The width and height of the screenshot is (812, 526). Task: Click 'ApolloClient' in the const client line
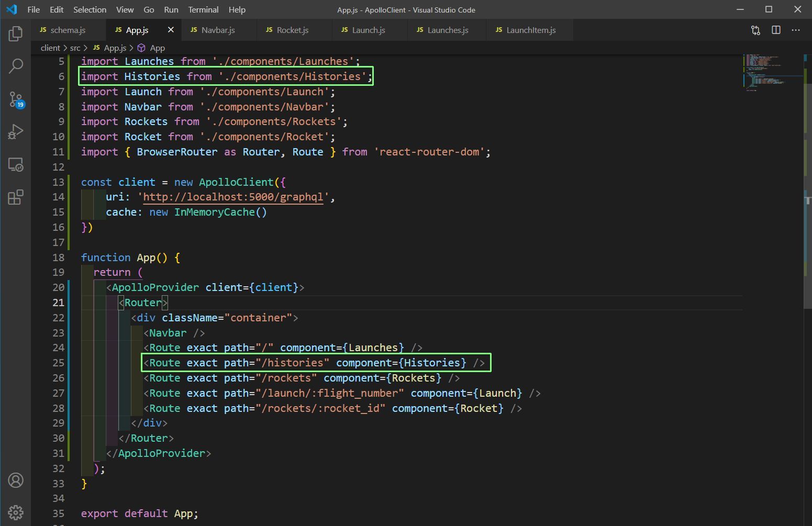(236, 182)
